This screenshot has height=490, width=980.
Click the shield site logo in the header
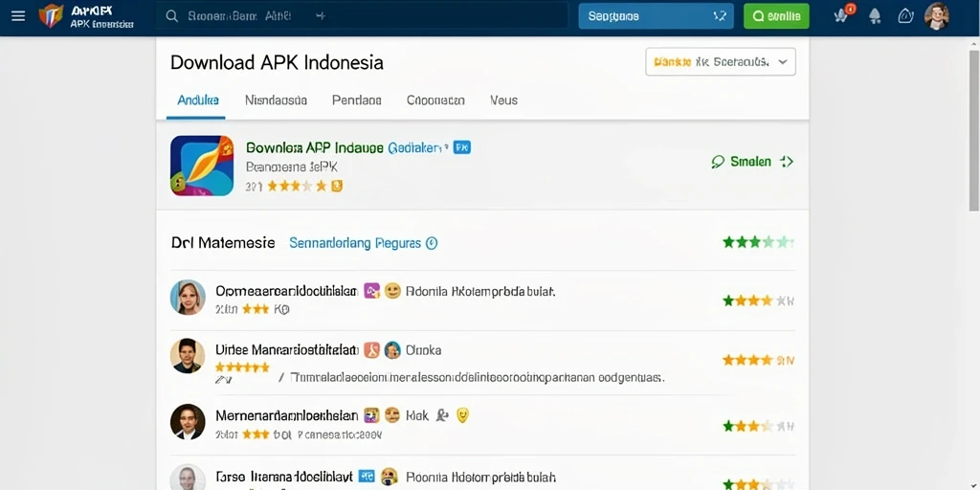[51, 16]
